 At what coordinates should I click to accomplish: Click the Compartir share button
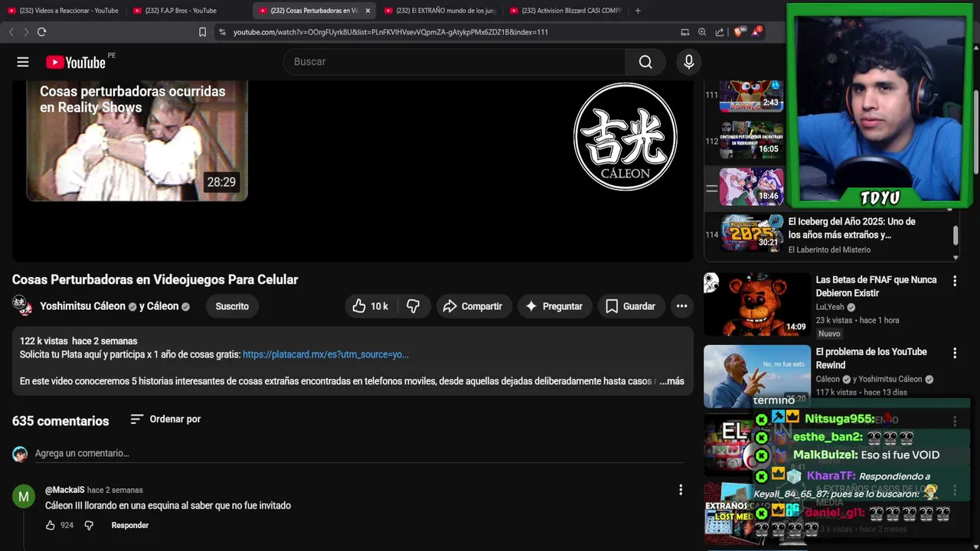[473, 306]
